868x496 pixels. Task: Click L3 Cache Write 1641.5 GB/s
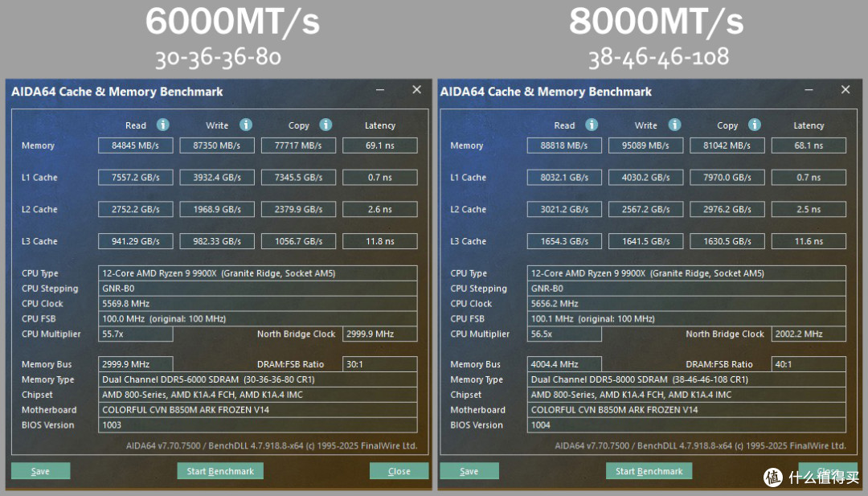pos(645,241)
